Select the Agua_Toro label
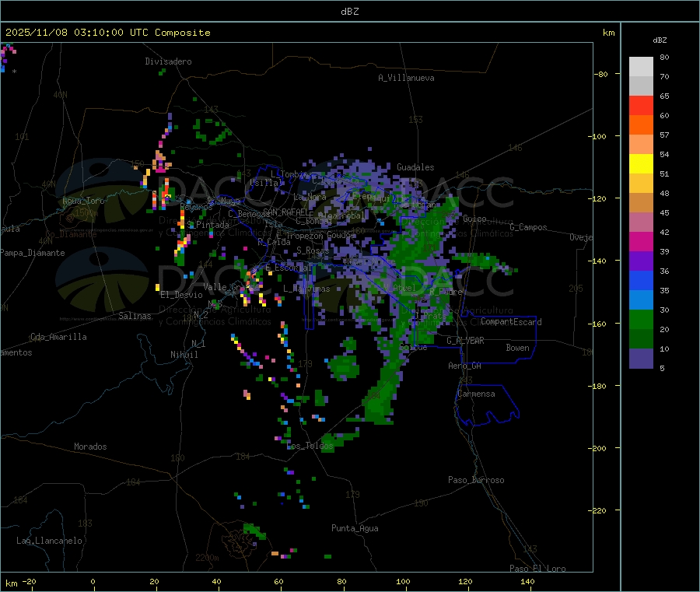The width and height of the screenshot is (700, 592). pos(83,201)
